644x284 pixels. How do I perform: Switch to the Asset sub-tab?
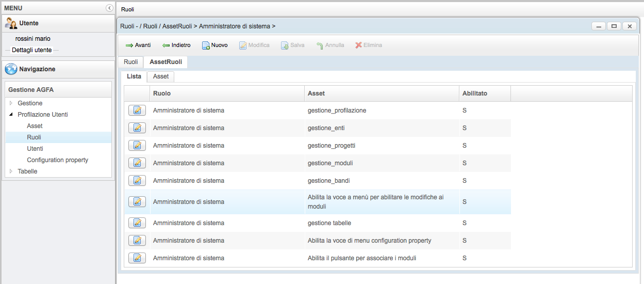160,76
